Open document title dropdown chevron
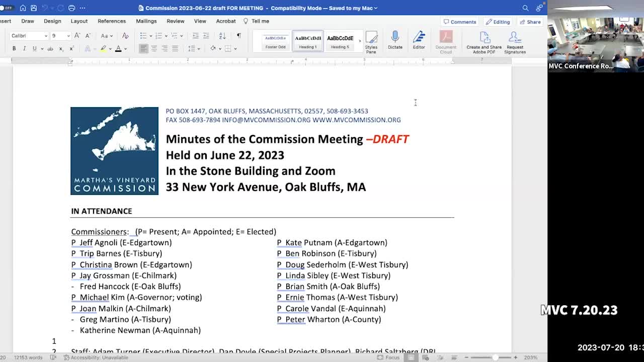Viewport: 644px width, 362px height. 376,8
